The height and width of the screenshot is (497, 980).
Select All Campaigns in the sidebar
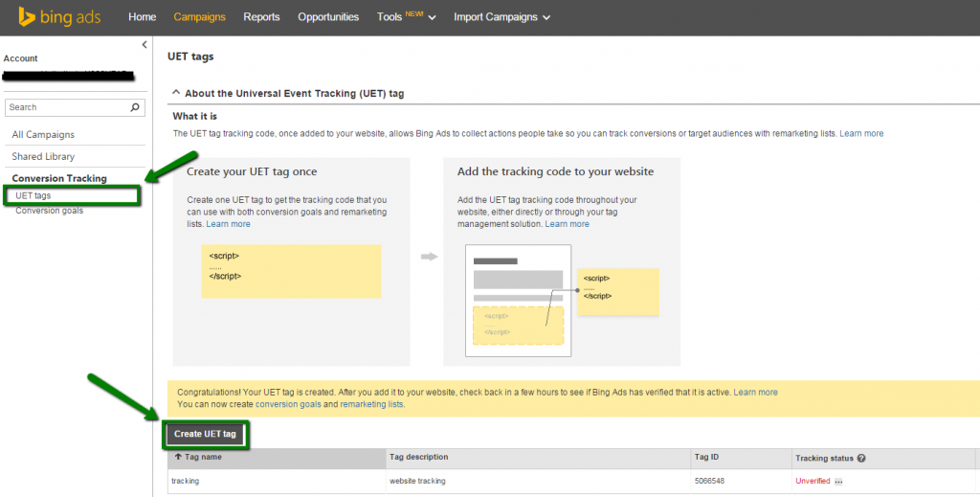tap(43, 135)
